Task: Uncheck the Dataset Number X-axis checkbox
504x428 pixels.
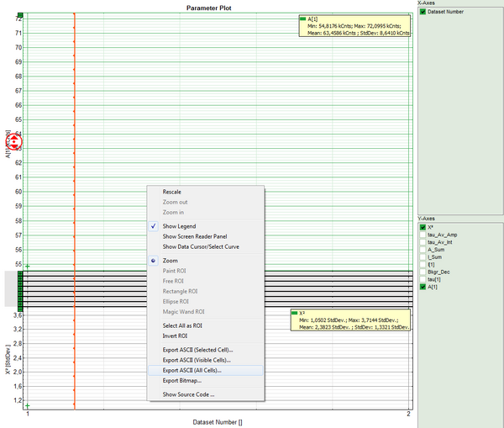Action: (x=423, y=12)
